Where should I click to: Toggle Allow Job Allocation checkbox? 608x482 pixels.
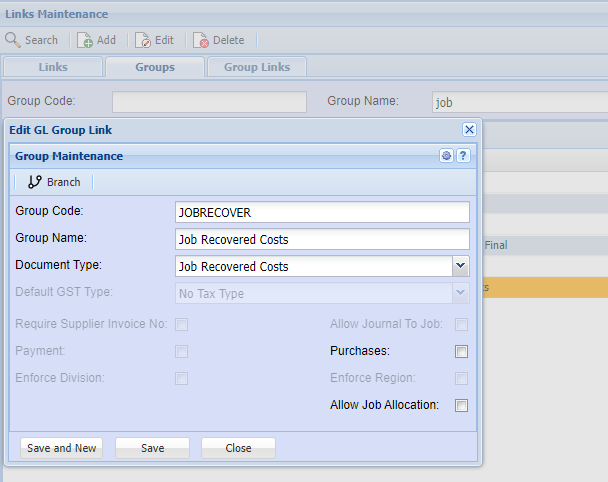point(461,406)
